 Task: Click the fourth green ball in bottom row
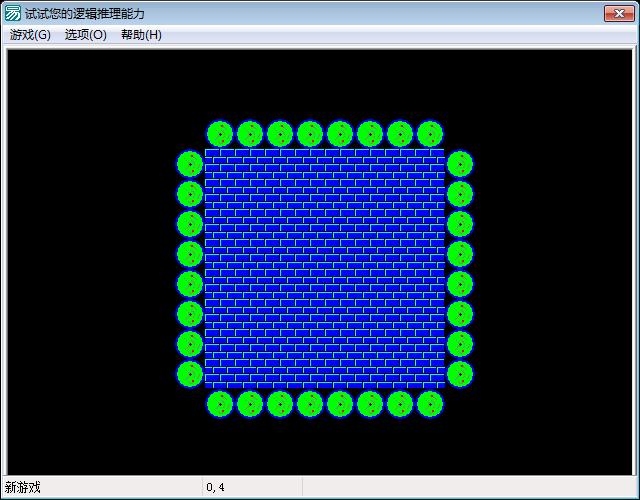point(310,404)
